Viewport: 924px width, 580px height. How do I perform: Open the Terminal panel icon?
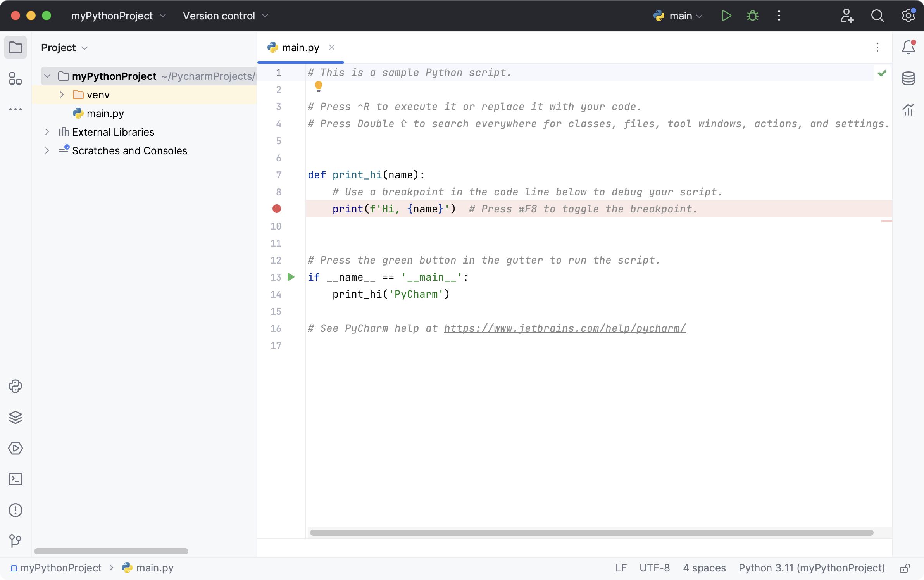[16, 480]
